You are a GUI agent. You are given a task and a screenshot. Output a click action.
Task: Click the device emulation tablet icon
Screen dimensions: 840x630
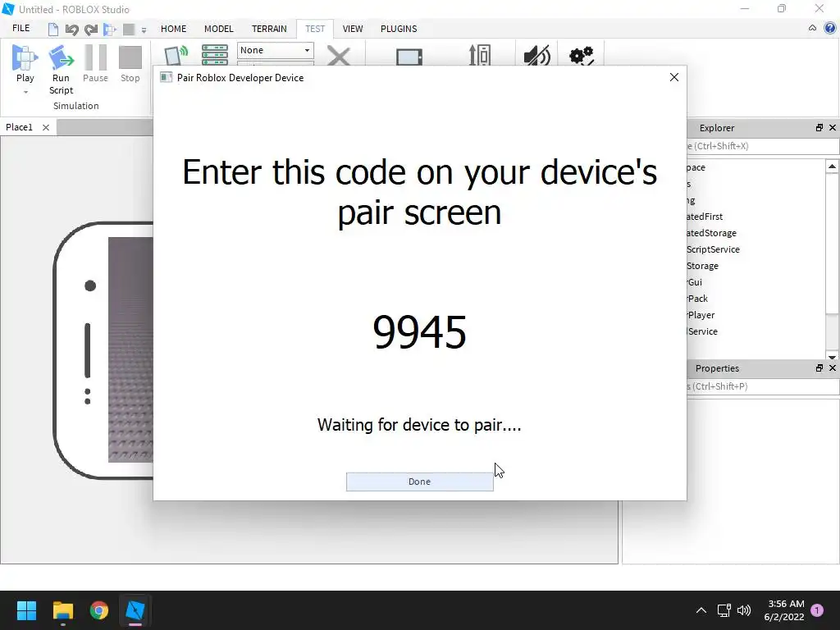409,57
